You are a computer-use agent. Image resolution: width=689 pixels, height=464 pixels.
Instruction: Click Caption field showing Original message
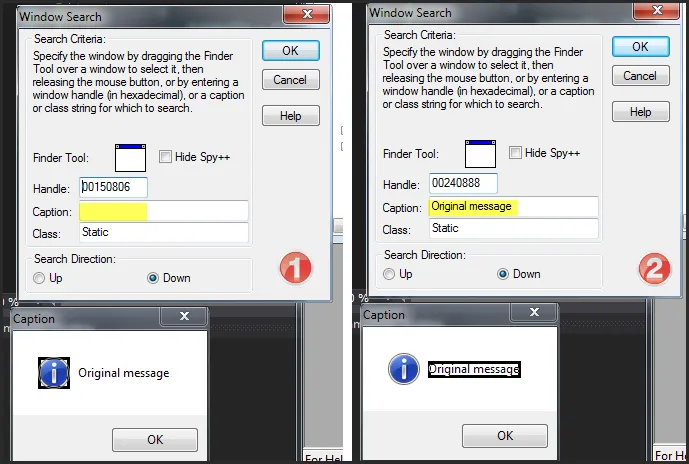pyautogui.click(x=513, y=207)
